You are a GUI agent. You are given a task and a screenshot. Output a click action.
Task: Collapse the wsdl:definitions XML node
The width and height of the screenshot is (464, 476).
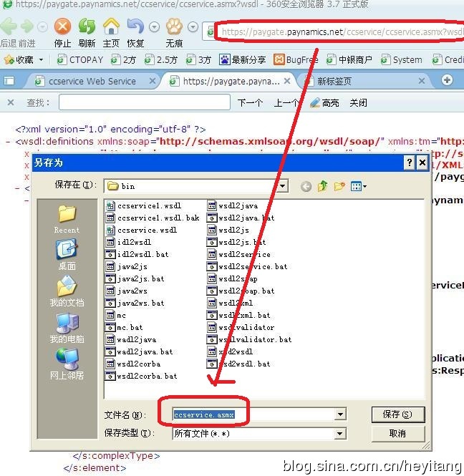click(x=8, y=142)
